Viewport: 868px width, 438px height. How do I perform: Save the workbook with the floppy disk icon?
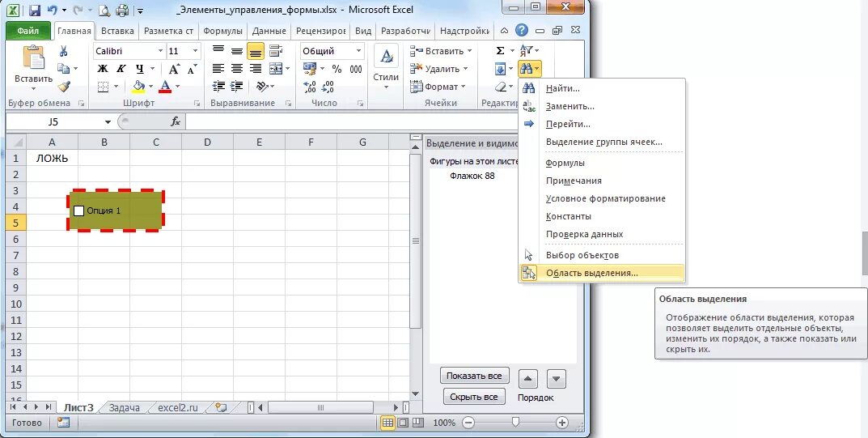[x=34, y=10]
